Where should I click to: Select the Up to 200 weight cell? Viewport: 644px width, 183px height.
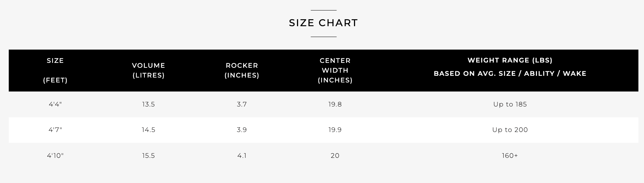pos(510,130)
